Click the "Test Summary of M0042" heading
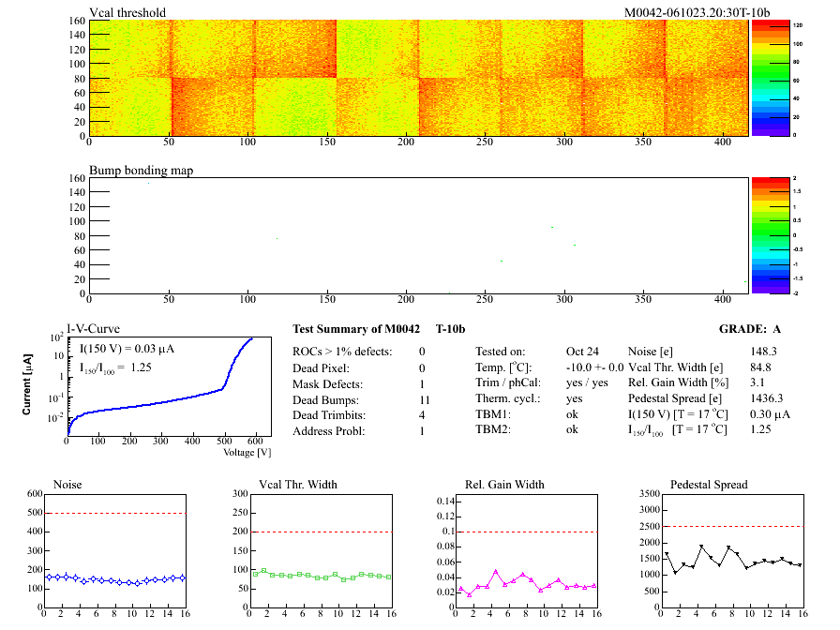This screenshot has width=840, height=630. click(x=356, y=329)
